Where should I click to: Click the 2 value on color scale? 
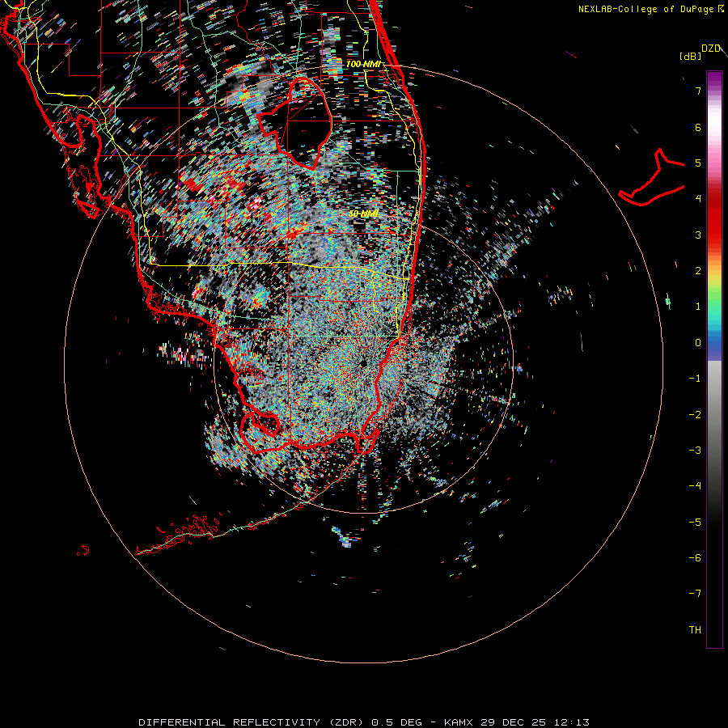click(x=698, y=270)
